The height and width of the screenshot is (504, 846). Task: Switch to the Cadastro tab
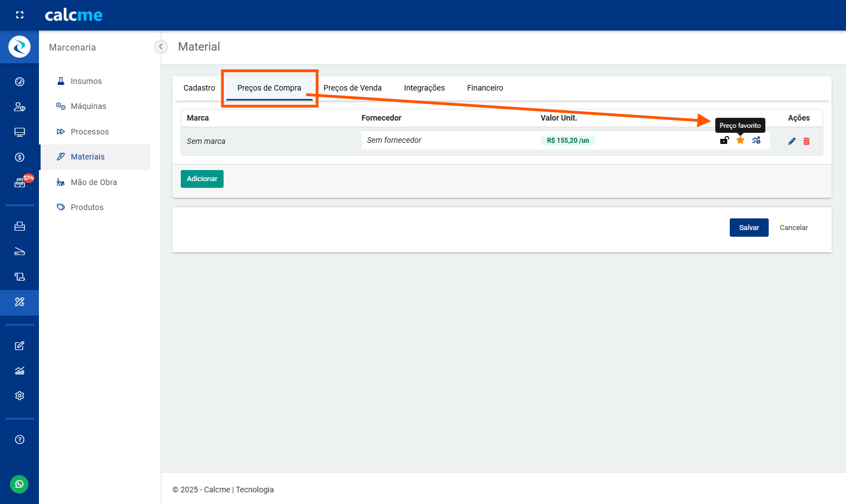pyautogui.click(x=199, y=88)
